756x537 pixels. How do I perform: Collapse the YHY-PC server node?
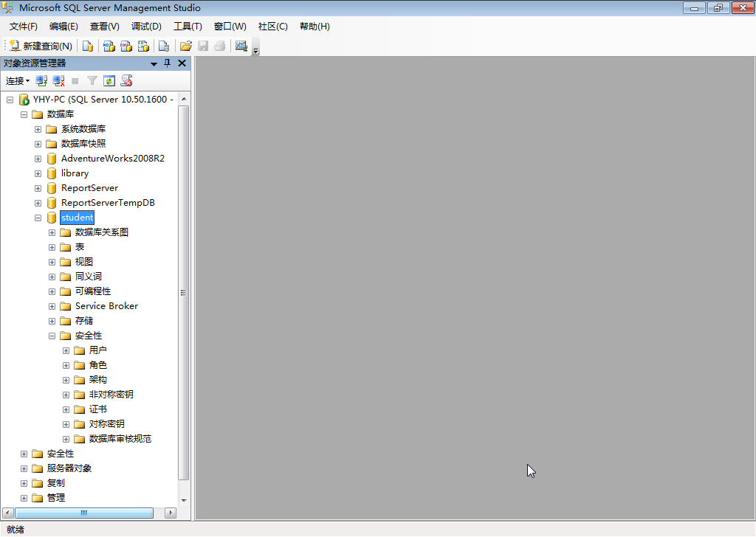tap(10, 100)
